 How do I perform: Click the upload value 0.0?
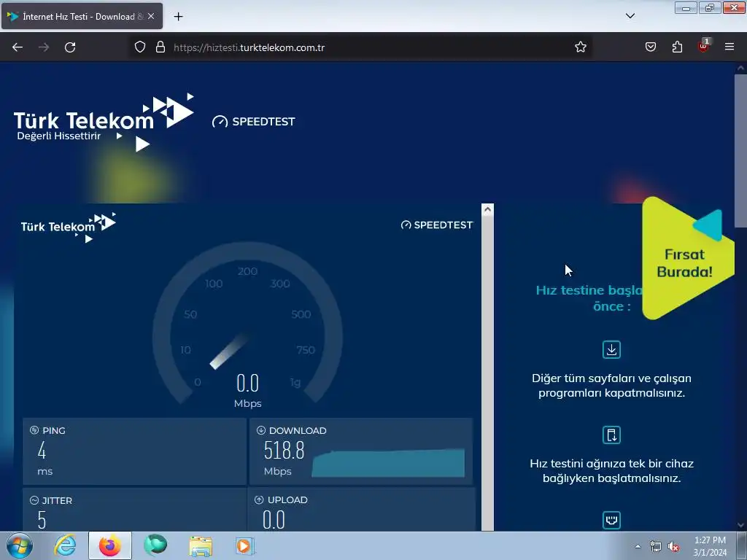pos(274,520)
